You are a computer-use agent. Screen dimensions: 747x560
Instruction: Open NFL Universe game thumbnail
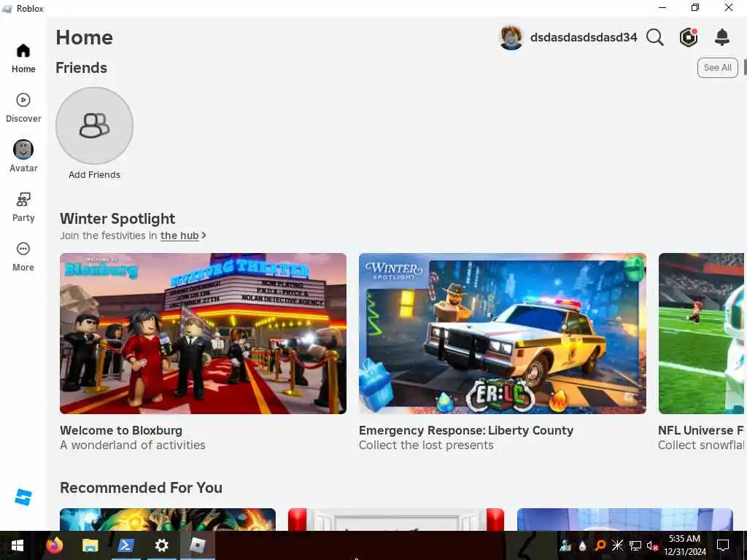point(701,333)
